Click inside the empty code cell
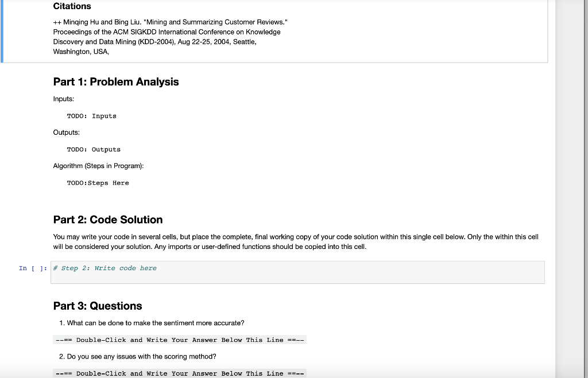Screen dimensions: 588x378 pyautogui.click(x=287, y=272)
